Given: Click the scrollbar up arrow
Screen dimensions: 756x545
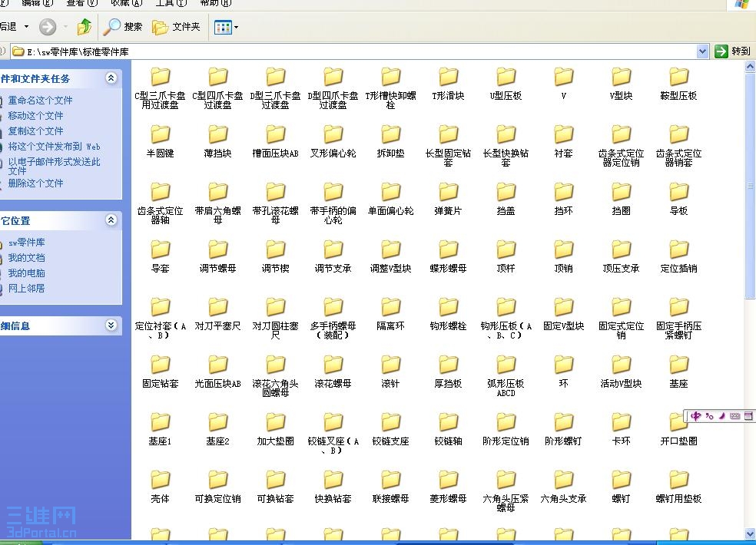Looking at the screenshot, I should coord(750,67).
